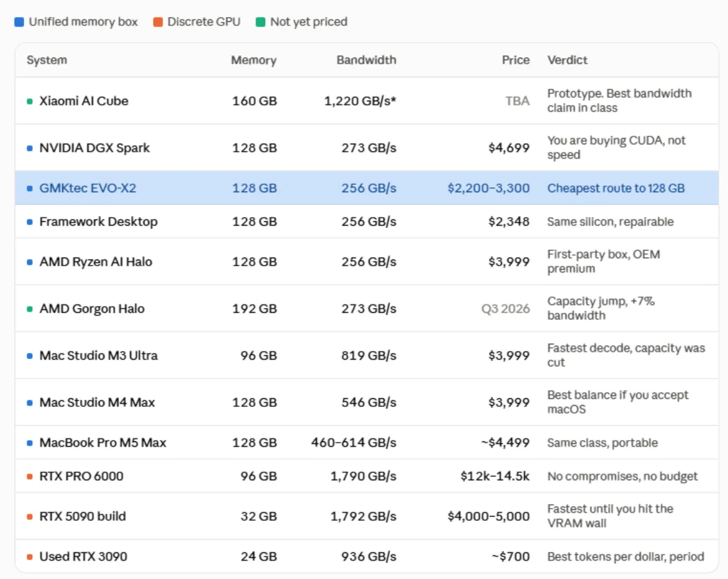
Task: Select the Mac Studio M3 Ultra name
Action: [98, 355]
